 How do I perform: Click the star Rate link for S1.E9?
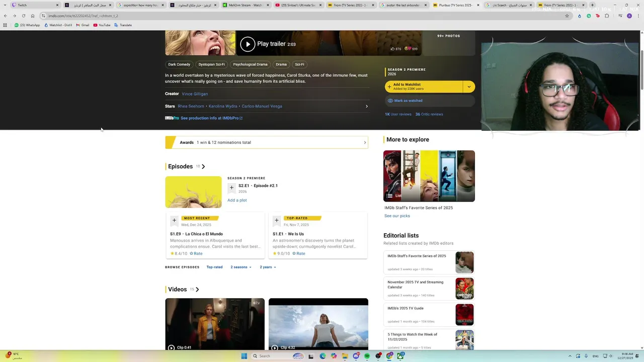click(x=196, y=253)
